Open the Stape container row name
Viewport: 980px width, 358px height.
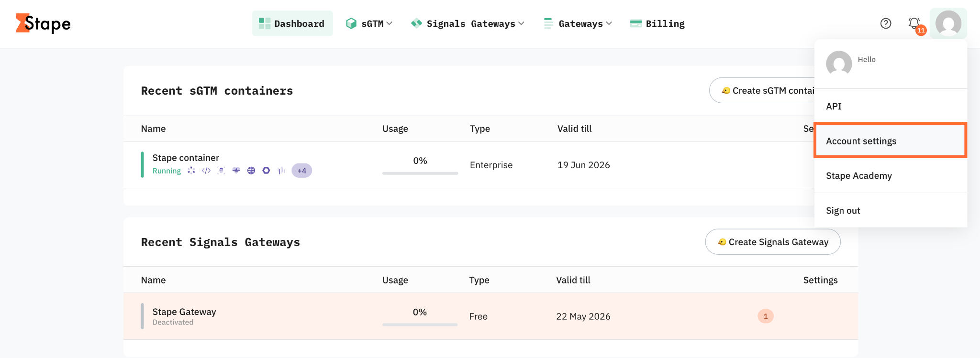pyautogui.click(x=186, y=158)
